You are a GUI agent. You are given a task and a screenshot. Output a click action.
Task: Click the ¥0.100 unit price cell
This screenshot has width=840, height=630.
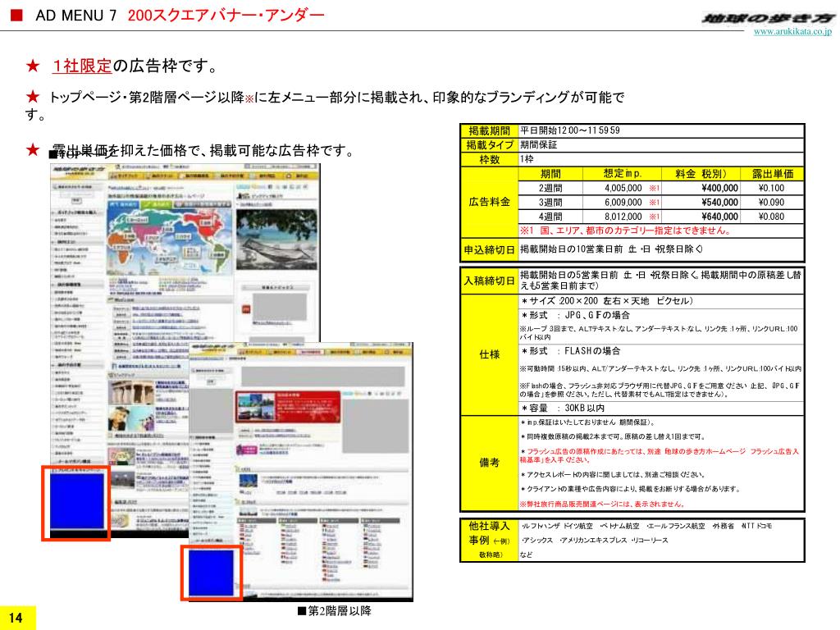772,188
